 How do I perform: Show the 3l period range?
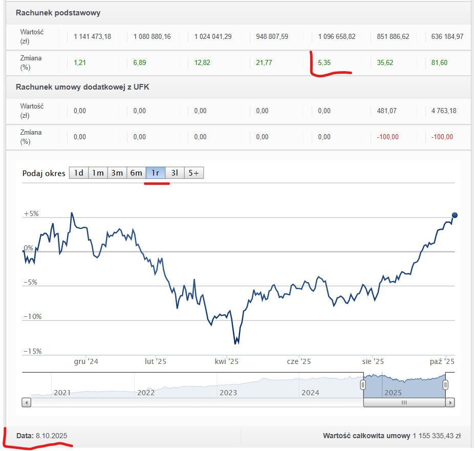coord(175,173)
